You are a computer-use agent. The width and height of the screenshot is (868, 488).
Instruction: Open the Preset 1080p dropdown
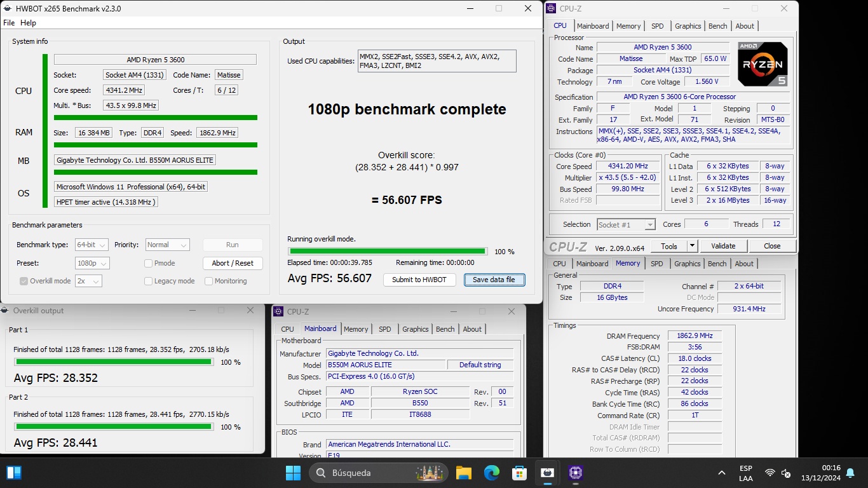(x=92, y=263)
